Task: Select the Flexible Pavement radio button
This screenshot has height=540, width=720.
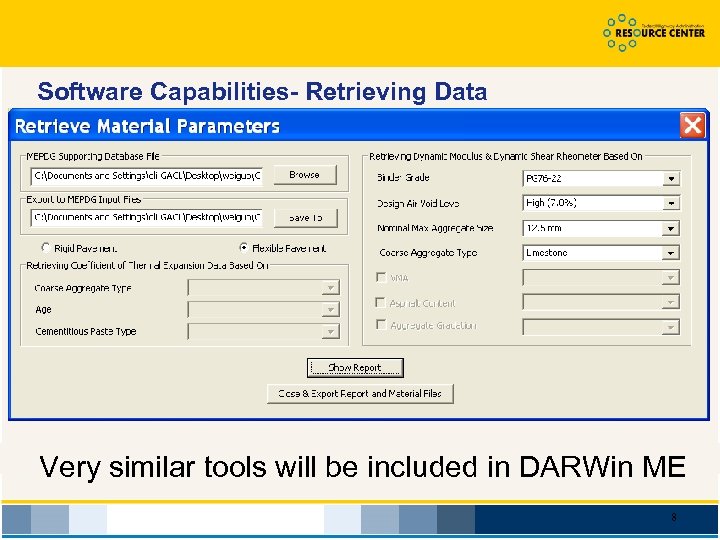Action: (x=243, y=248)
